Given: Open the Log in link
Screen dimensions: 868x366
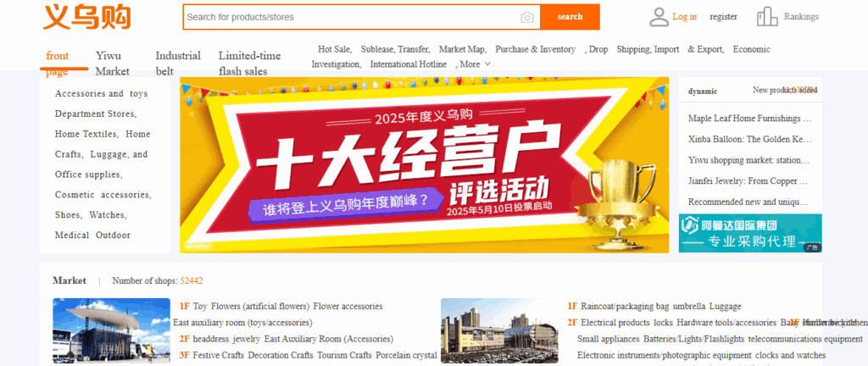Looking at the screenshot, I should (684, 16).
